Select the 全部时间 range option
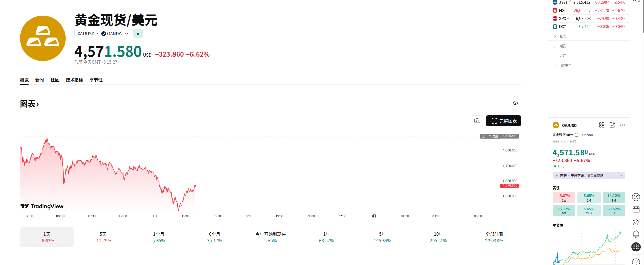The image size is (644, 265). click(x=494, y=237)
